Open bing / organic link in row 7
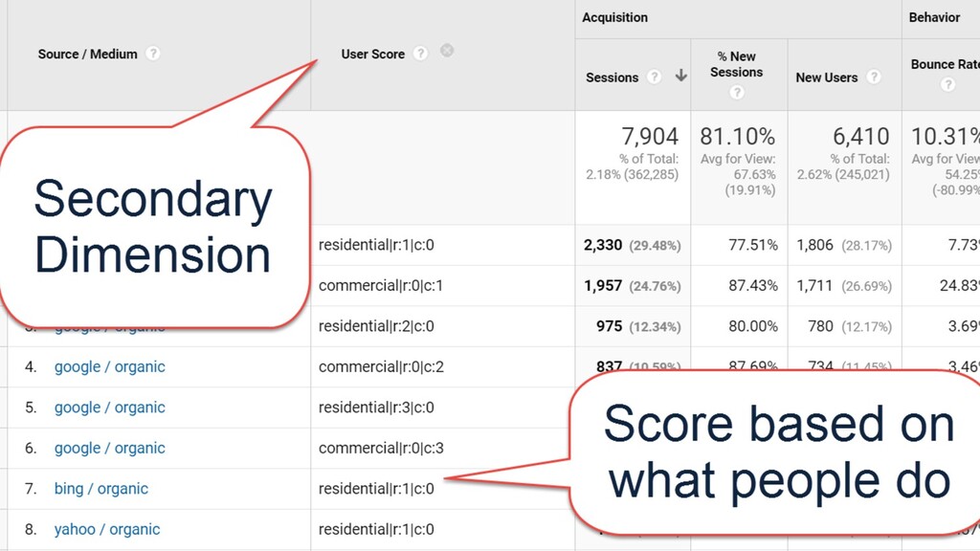The height and width of the screenshot is (551, 980). (101, 489)
